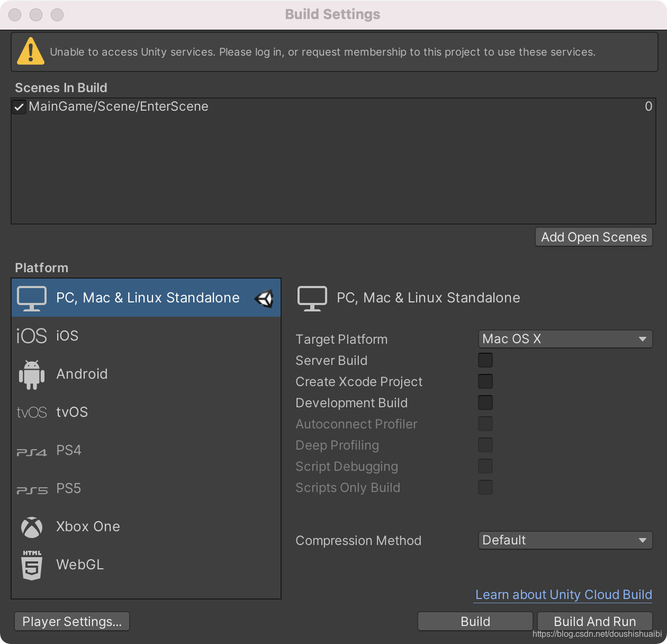Click the Create Xcode Project label text
This screenshot has height=644, width=667.
(359, 382)
